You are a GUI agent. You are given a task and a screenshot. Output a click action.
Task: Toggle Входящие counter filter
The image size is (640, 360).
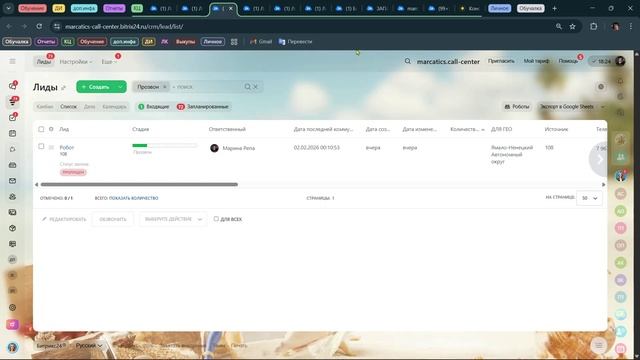(x=153, y=107)
